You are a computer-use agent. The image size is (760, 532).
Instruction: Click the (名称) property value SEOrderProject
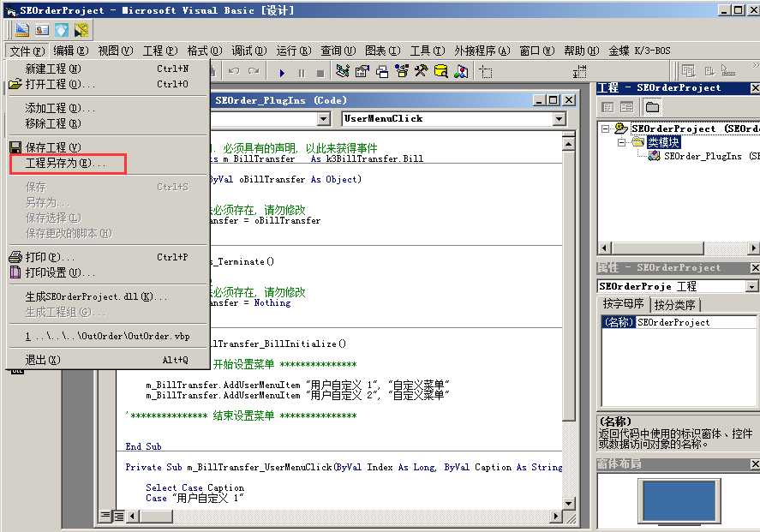(x=696, y=323)
